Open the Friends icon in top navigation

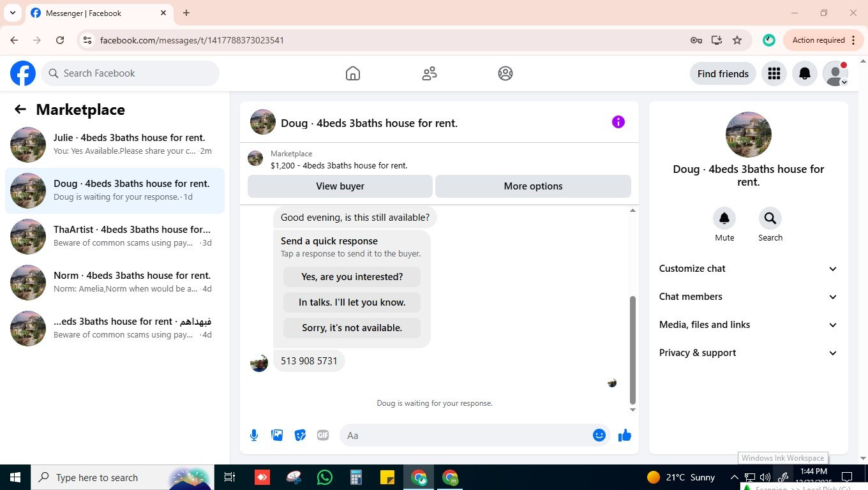(x=430, y=73)
